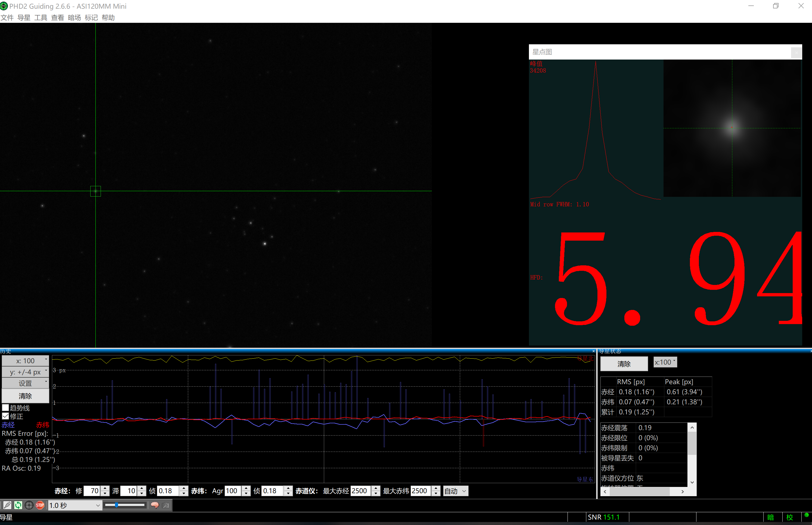The image size is (812, 525).
Task: Click the PHD2 app icon in title bar
Action: (x=4, y=6)
